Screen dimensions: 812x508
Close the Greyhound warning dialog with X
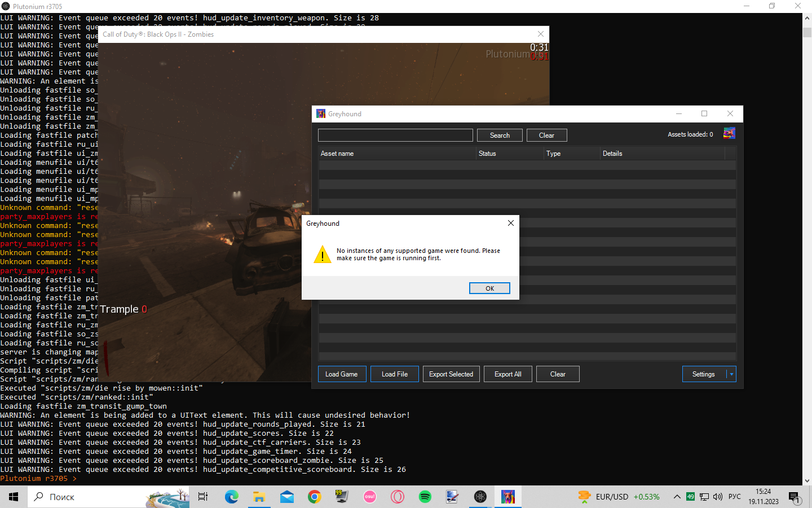point(511,223)
